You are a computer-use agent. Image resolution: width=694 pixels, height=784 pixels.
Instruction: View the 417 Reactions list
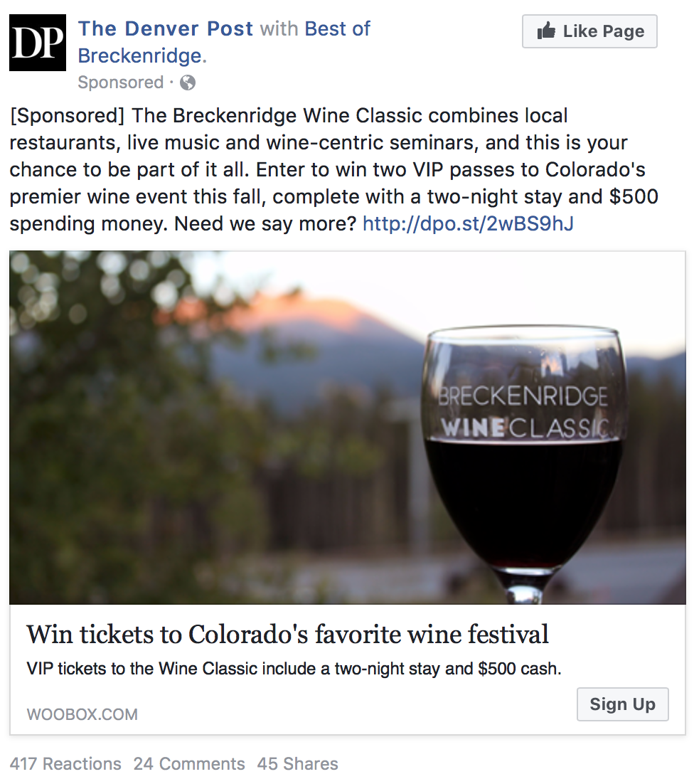(x=65, y=764)
